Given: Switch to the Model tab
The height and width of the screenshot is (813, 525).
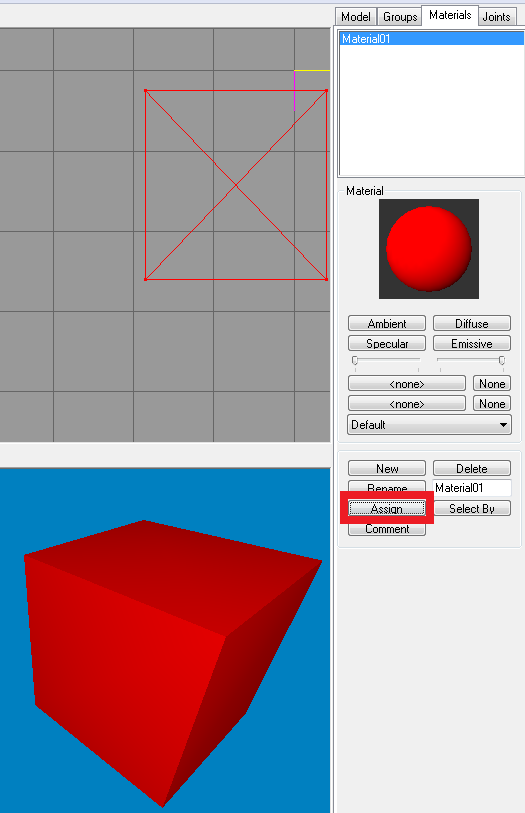Looking at the screenshot, I should pyautogui.click(x=356, y=17).
